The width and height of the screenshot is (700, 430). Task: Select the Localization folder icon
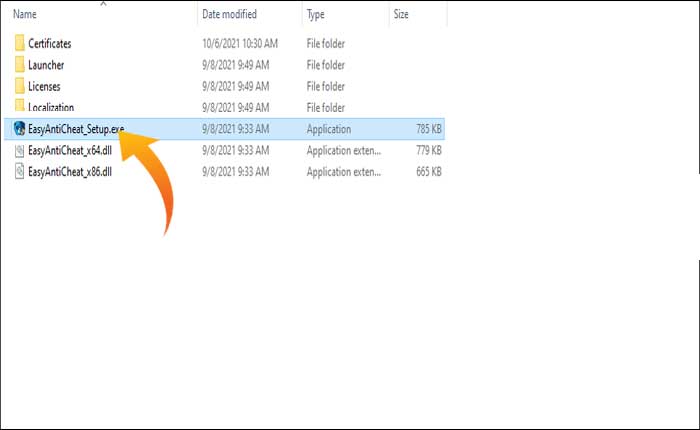pyautogui.click(x=20, y=105)
